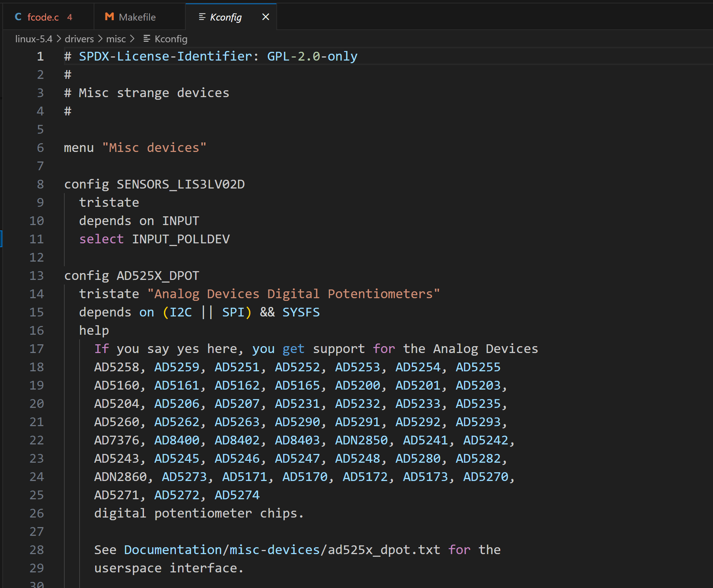713x588 pixels.
Task: Open the misc breadcrumb folder
Action: point(116,39)
